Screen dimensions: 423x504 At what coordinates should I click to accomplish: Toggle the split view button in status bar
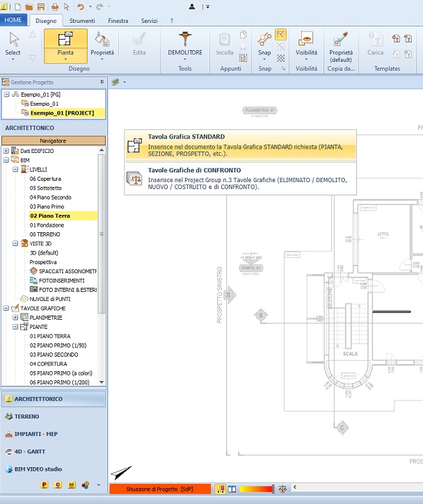pos(232,489)
